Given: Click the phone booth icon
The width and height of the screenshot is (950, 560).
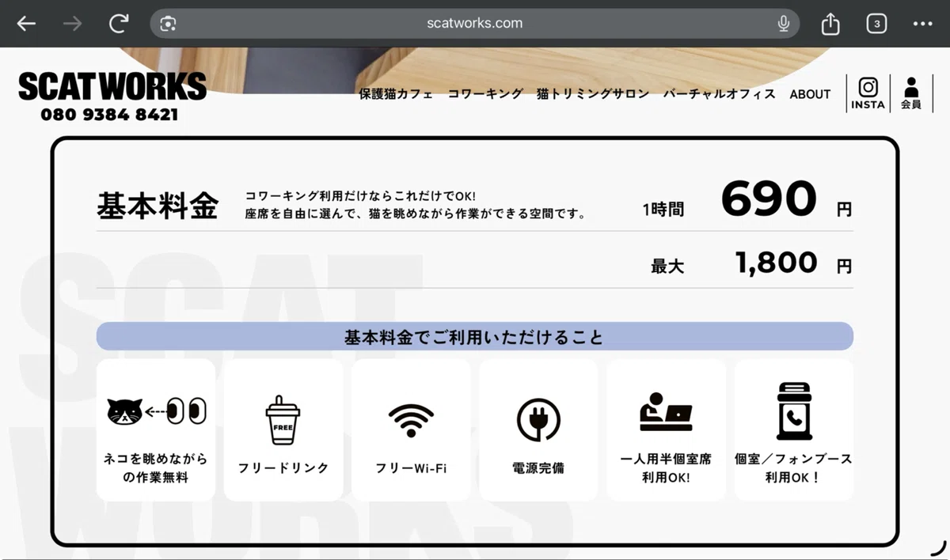Looking at the screenshot, I should click(794, 411).
